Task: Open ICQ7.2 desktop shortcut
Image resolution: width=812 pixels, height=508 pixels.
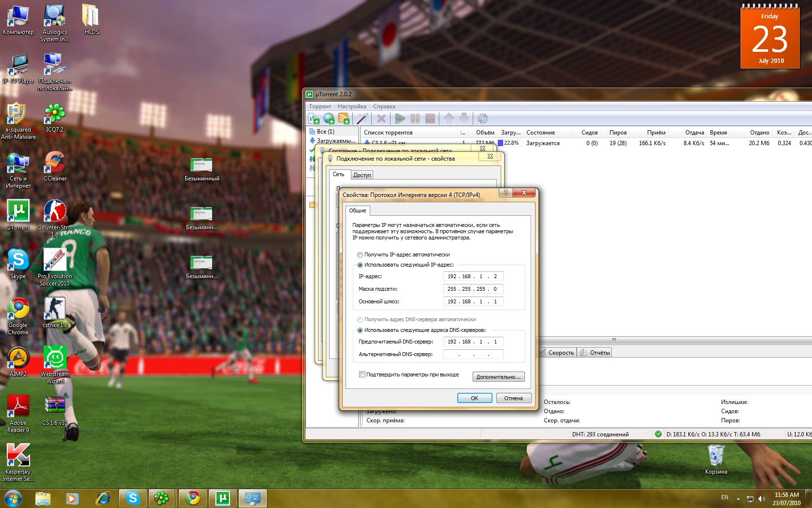Action: tap(55, 118)
